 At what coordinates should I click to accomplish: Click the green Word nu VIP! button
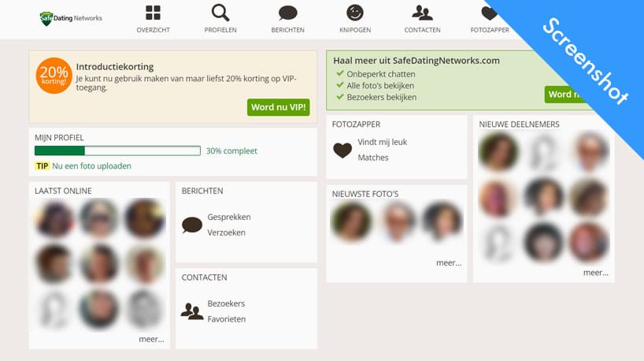[x=278, y=107]
